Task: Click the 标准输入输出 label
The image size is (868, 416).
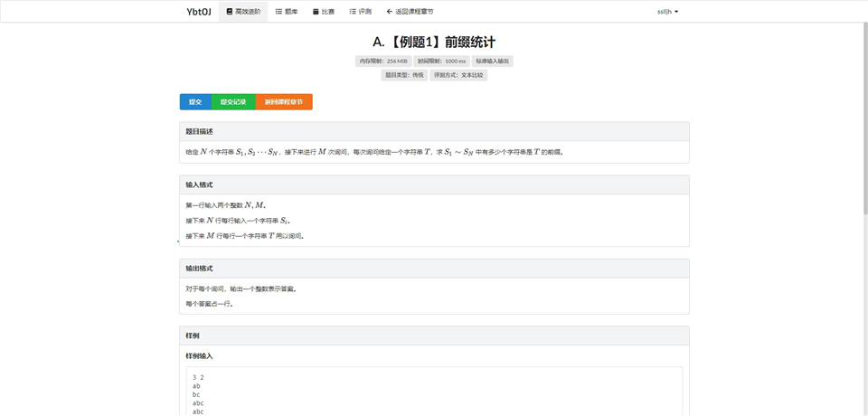Action: [x=492, y=61]
